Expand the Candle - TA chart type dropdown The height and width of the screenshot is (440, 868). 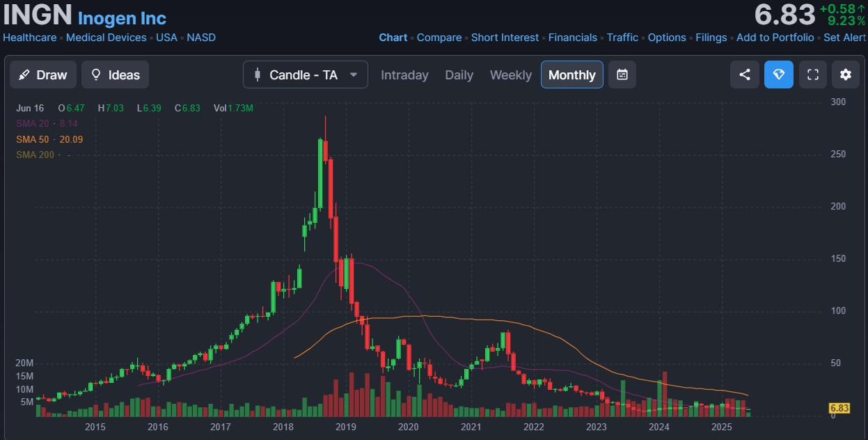[305, 74]
